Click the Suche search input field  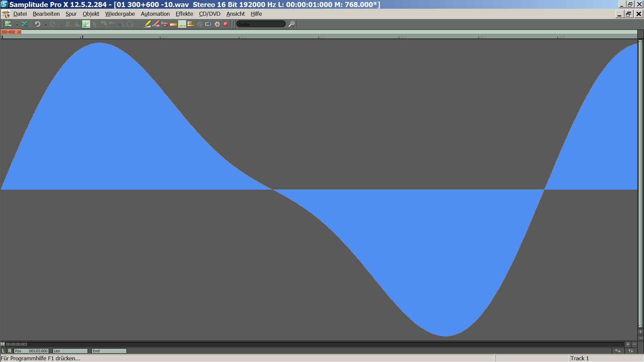tap(261, 24)
